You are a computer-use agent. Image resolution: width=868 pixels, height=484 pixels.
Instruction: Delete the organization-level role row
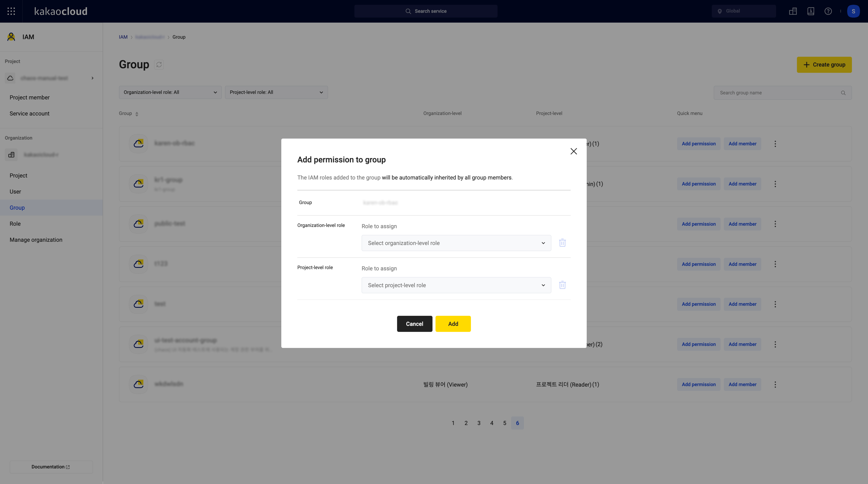(562, 243)
